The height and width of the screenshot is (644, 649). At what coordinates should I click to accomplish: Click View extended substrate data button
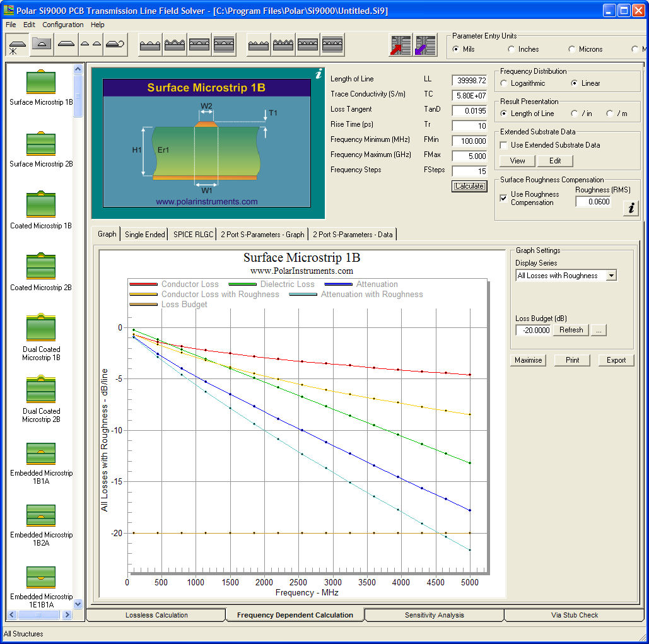[517, 161]
